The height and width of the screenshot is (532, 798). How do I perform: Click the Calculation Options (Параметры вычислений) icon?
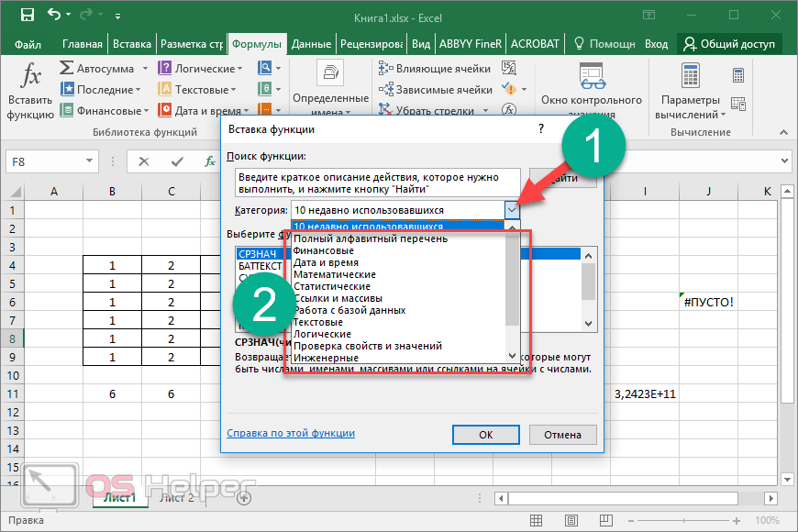pos(690,77)
